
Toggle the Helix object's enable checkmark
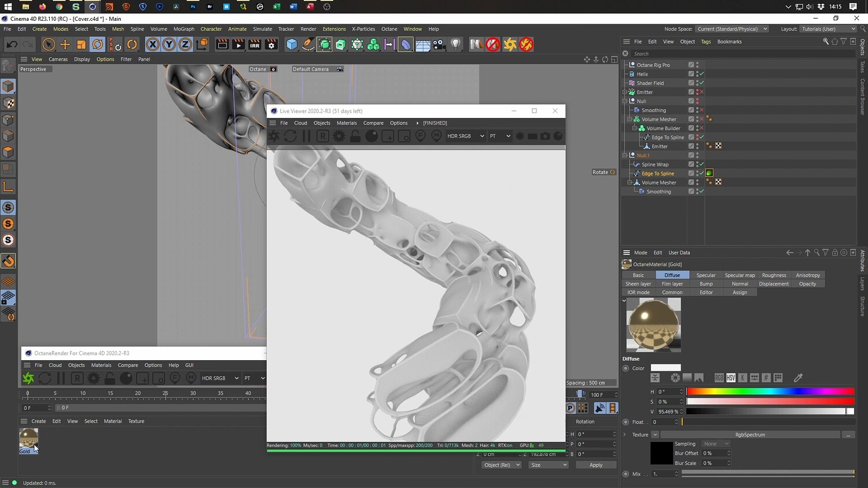click(x=701, y=74)
